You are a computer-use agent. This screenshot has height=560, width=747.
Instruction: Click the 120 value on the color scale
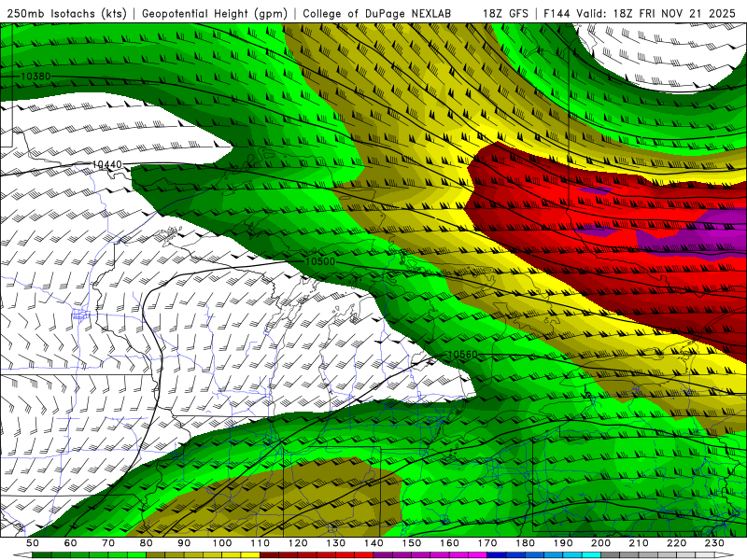(x=298, y=543)
